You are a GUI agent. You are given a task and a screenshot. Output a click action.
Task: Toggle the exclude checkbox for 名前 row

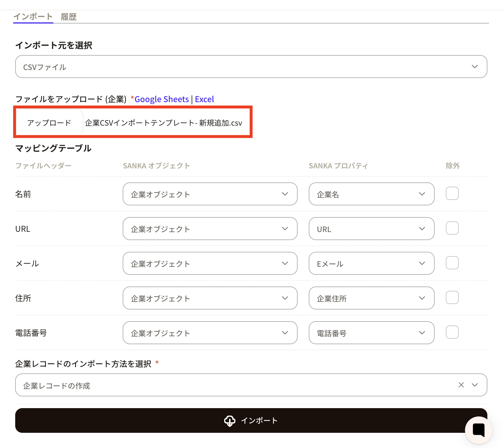coord(452,194)
